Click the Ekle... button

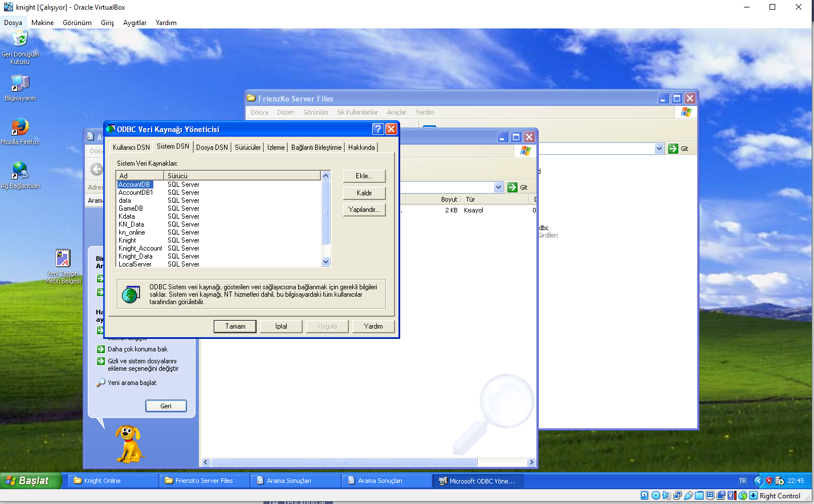coord(364,176)
